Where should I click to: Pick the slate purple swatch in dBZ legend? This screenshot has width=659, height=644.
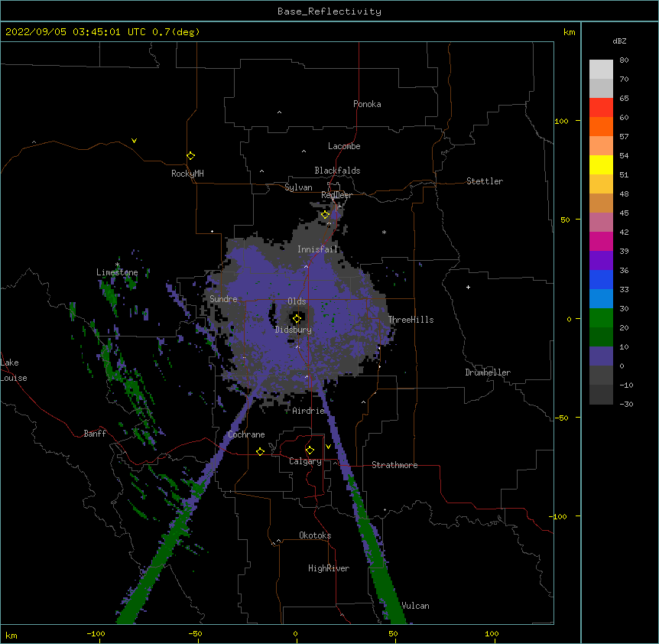[x=601, y=356]
